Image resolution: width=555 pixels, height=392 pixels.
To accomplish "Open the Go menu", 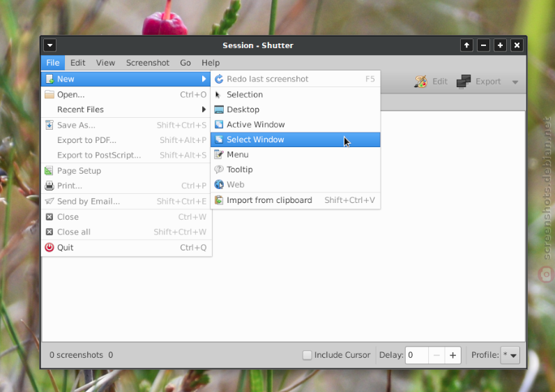I will click(x=185, y=63).
